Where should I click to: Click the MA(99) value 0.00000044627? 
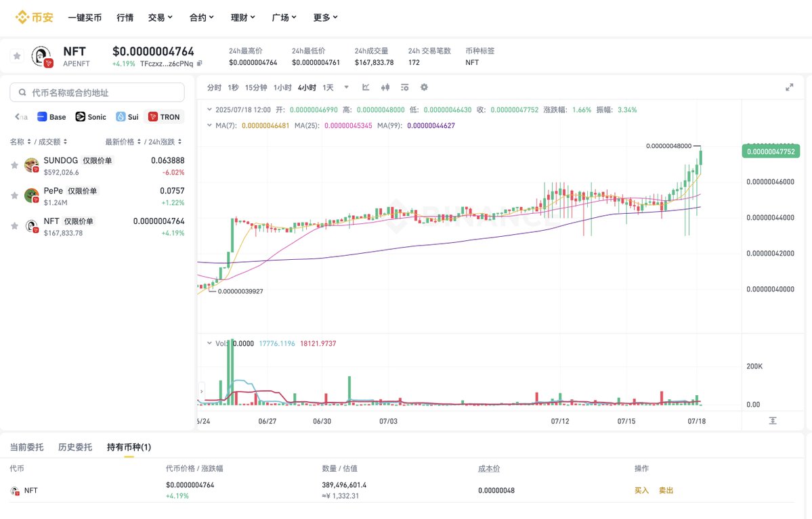tap(431, 126)
